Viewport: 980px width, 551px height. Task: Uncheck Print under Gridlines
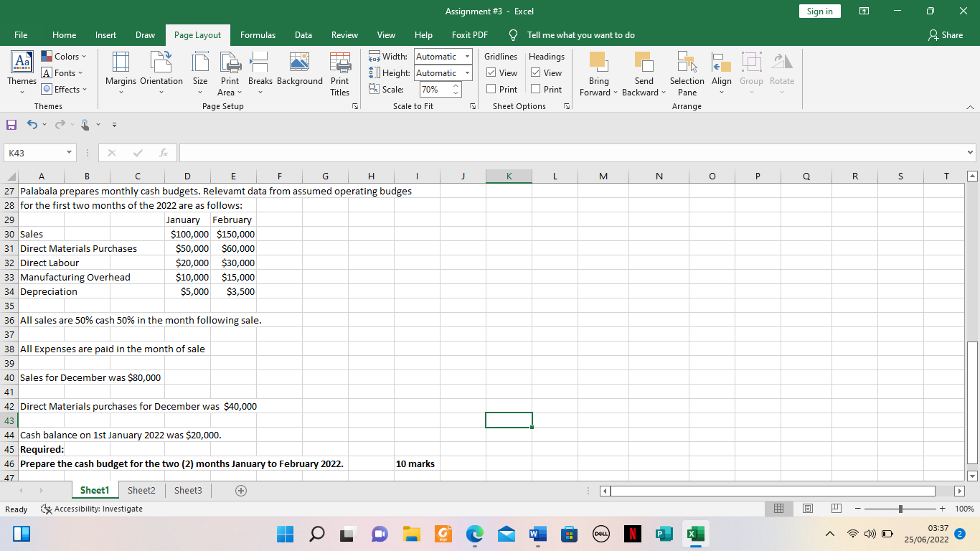click(x=489, y=89)
